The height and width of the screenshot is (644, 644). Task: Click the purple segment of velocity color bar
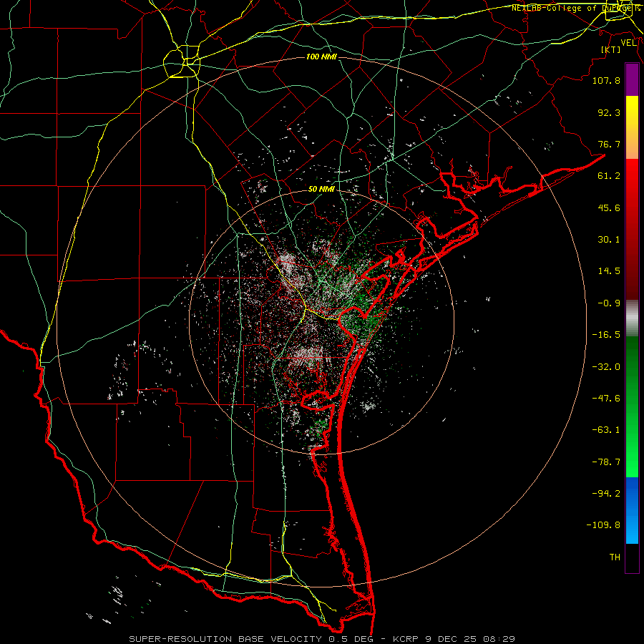pyautogui.click(x=632, y=80)
